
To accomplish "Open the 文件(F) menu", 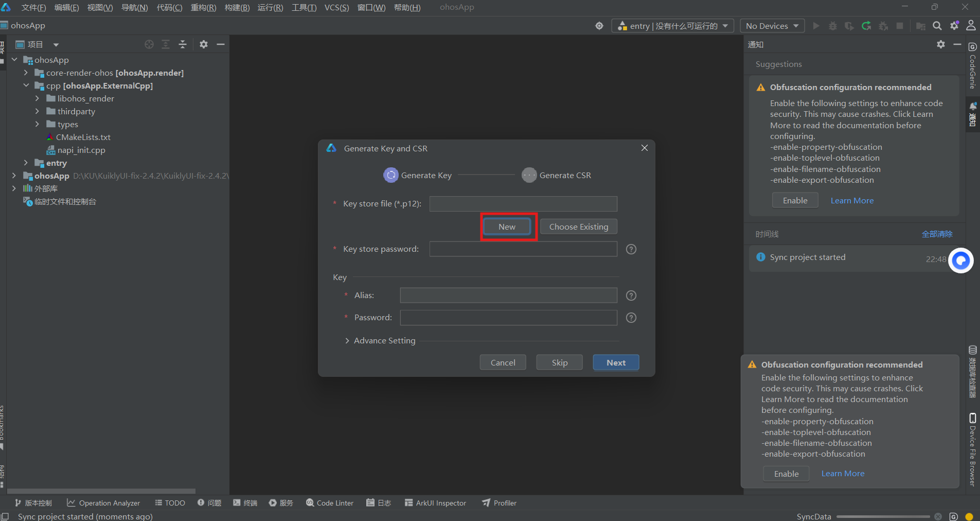I will [x=33, y=7].
